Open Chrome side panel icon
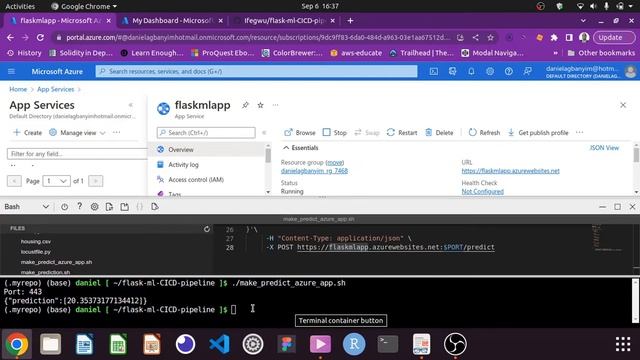 pyautogui.click(x=569, y=37)
